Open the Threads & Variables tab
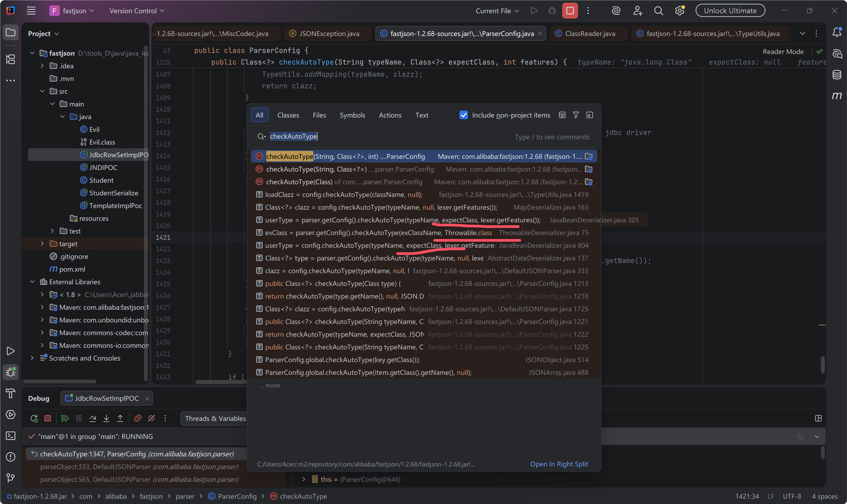847x504 pixels. [215, 418]
